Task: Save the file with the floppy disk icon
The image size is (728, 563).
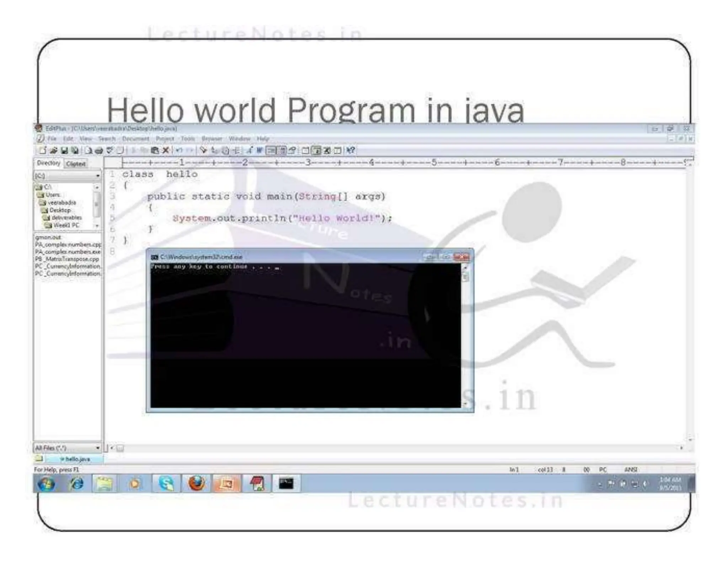Action: coord(64,150)
